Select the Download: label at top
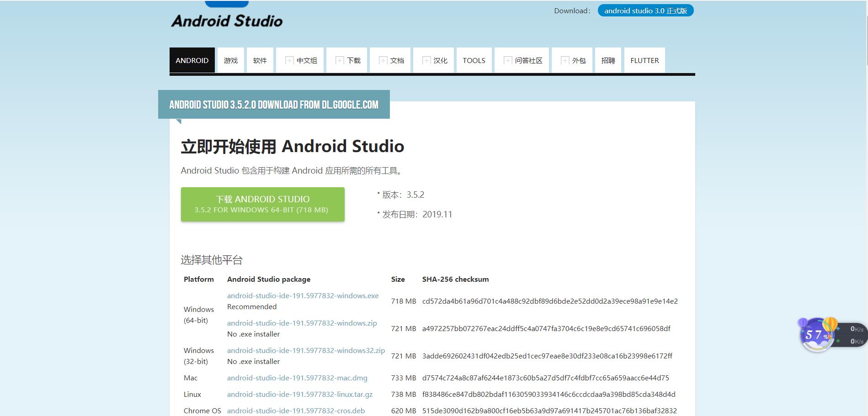This screenshot has height=416, width=868. 572,11
